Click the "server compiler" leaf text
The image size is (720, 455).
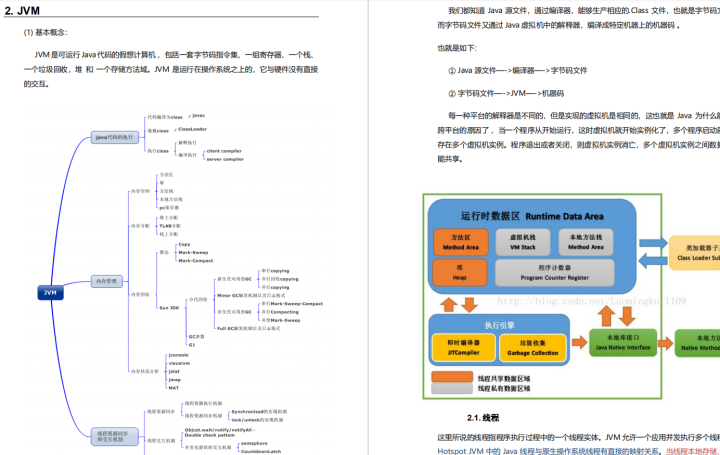click(x=225, y=159)
